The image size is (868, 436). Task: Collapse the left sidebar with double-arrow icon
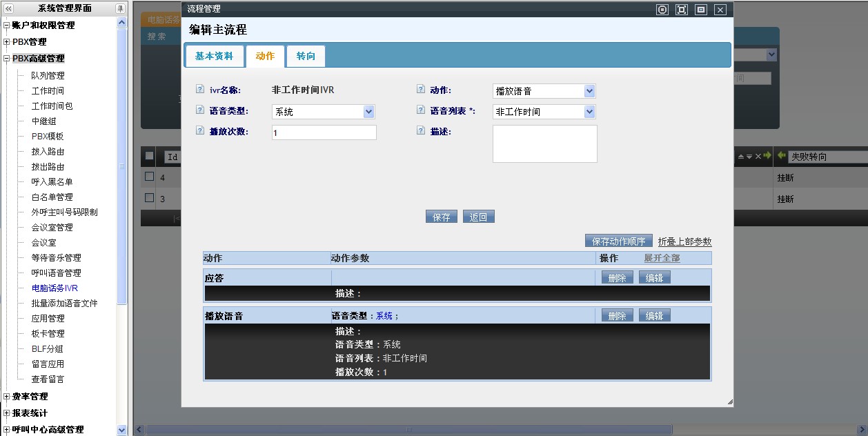pyautogui.click(x=8, y=8)
